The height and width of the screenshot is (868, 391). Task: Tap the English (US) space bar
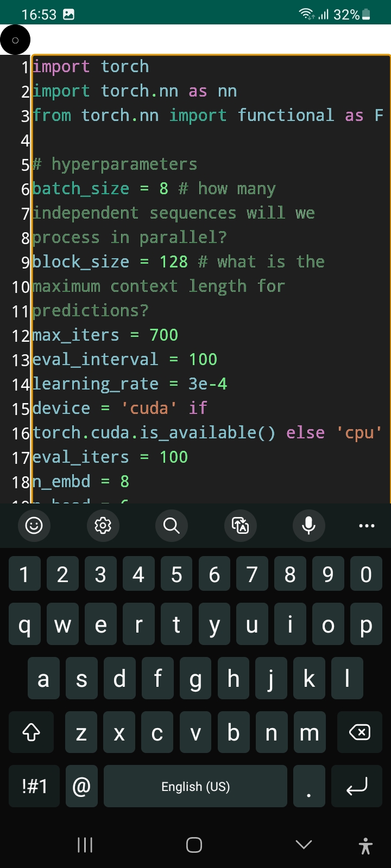coord(195,786)
